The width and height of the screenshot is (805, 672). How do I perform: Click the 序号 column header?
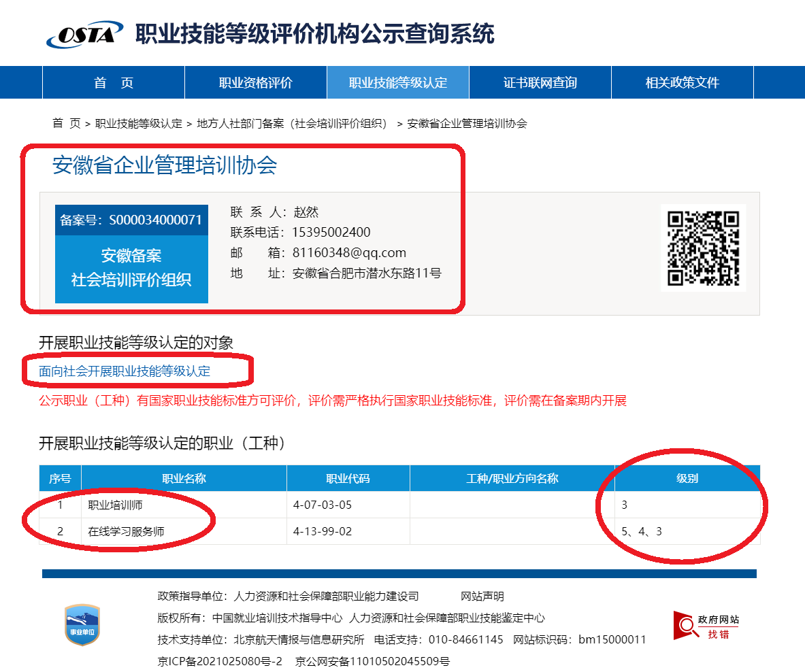60,479
